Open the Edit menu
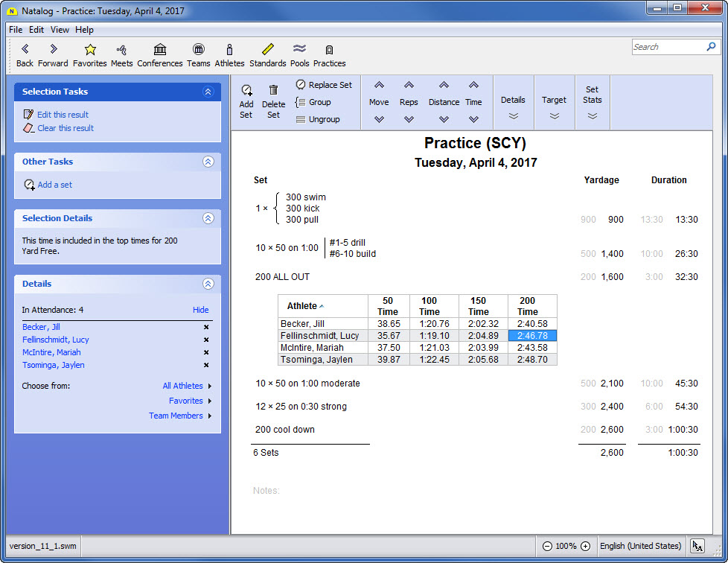The width and height of the screenshot is (728, 563). click(x=36, y=30)
